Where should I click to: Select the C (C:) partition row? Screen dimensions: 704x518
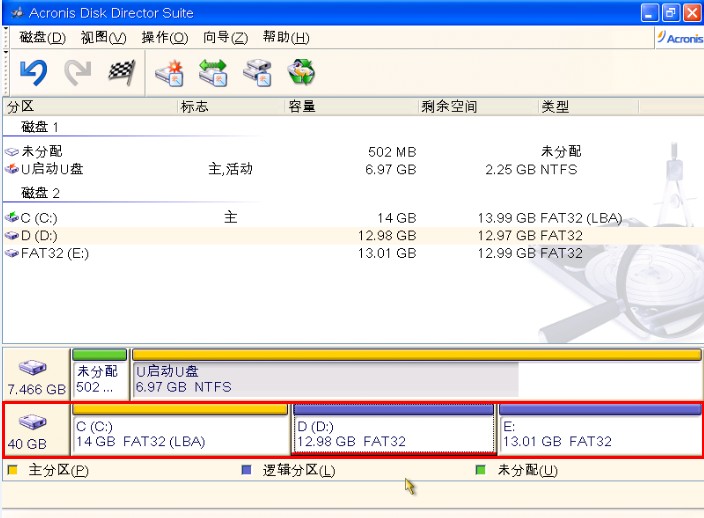(x=353, y=218)
